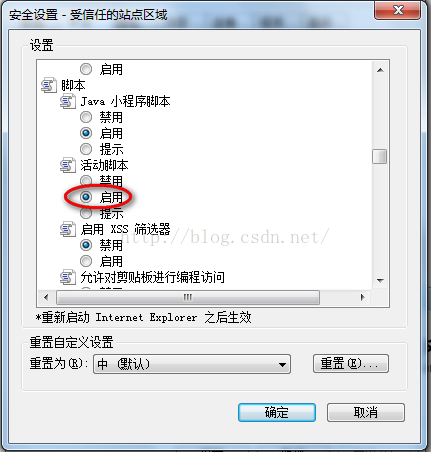Image resolution: width=431 pixels, height=452 pixels.
Task: Confirm settings with 确定 button
Action: [277, 413]
